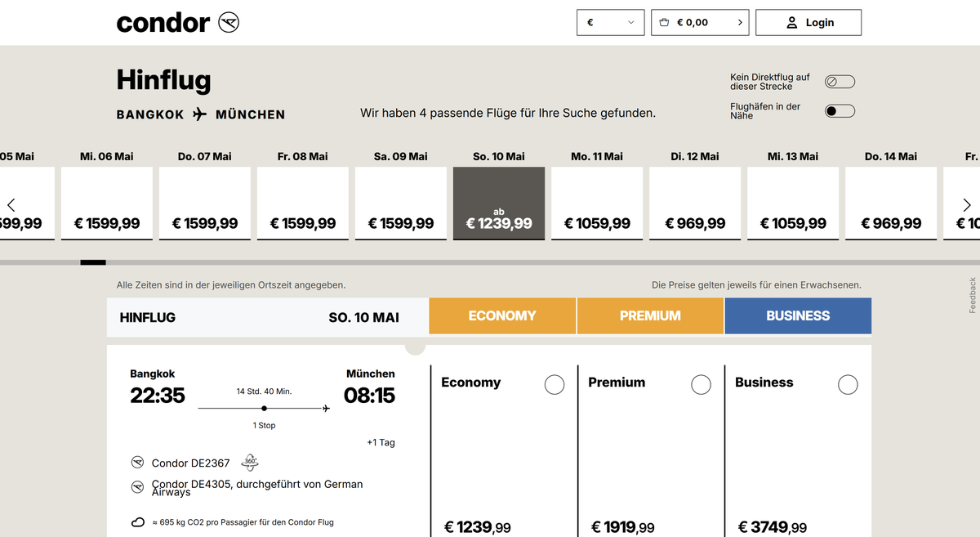The width and height of the screenshot is (980, 537).
Task: Click the CO2 cloud icon
Action: 137,522
